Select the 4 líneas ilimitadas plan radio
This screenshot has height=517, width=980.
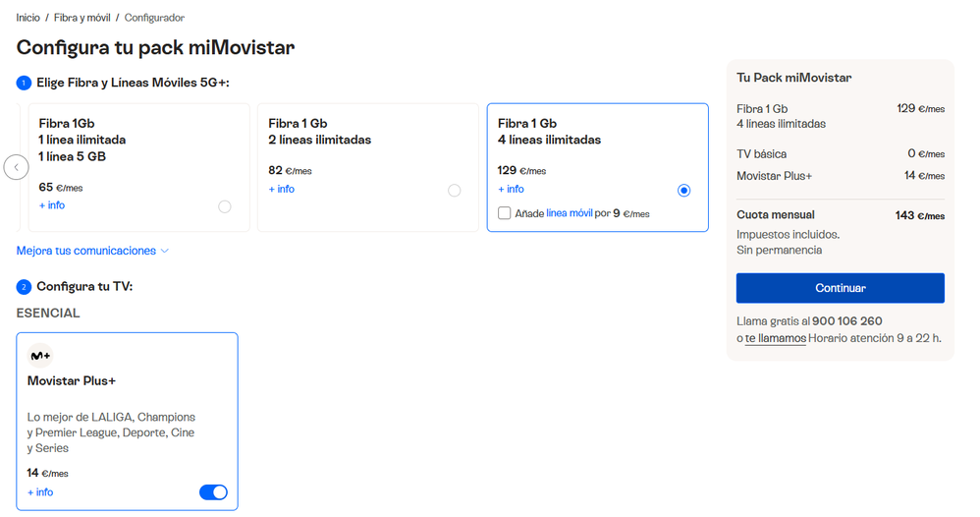[x=683, y=191]
